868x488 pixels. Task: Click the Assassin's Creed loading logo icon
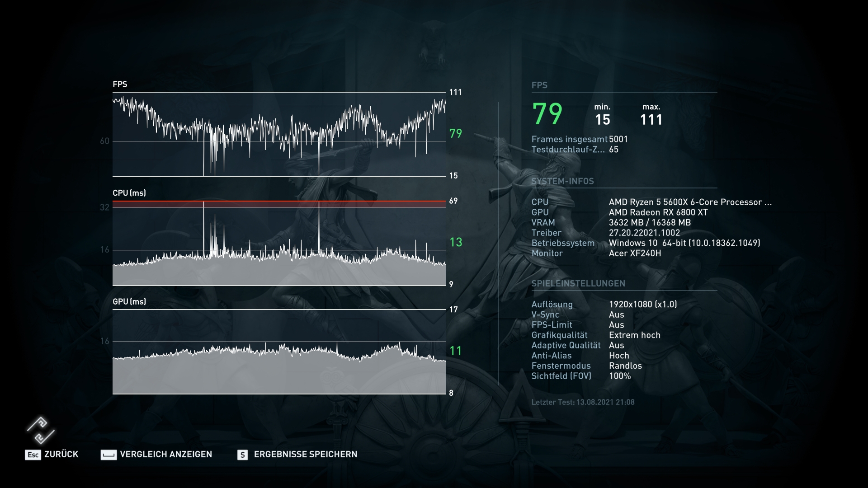click(x=41, y=430)
